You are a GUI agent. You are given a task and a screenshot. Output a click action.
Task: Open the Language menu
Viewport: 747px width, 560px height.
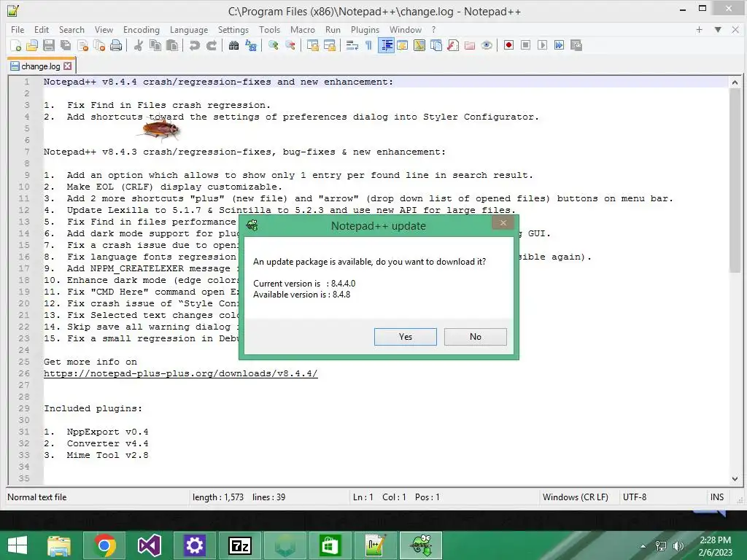coord(189,29)
